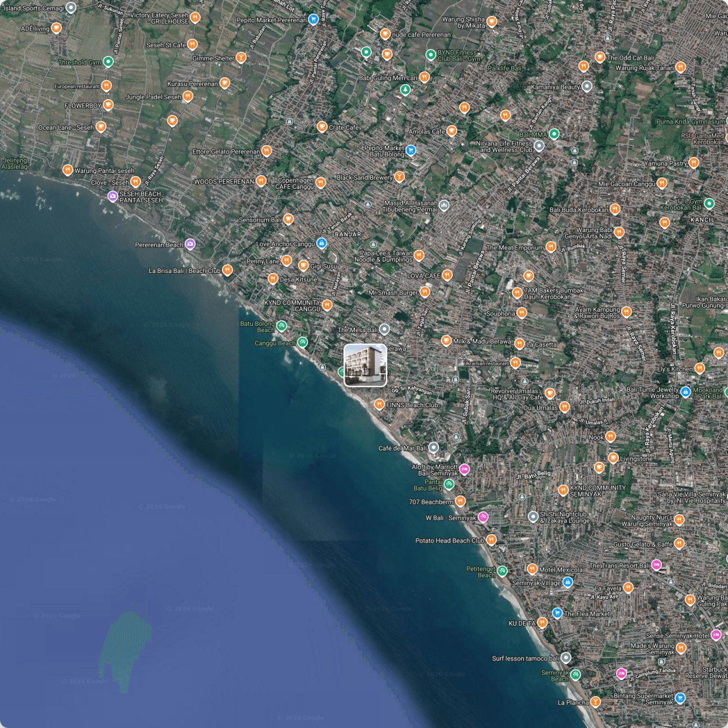The height and width of the screenshot is (728, 728).
Task: Click the Gg. Sri Kahyangan street label
Action: [412, 390]
